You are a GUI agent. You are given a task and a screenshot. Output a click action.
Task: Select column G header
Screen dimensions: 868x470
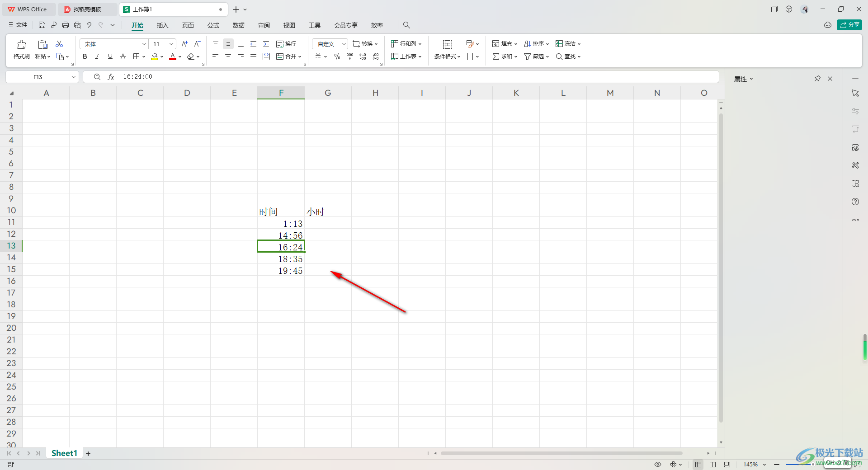click(328, 93)
